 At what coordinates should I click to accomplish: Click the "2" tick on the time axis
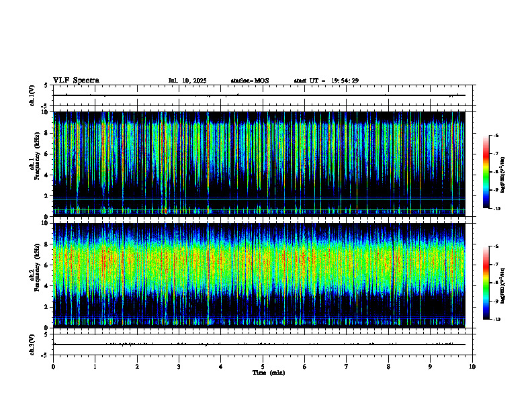click(137, 367)
